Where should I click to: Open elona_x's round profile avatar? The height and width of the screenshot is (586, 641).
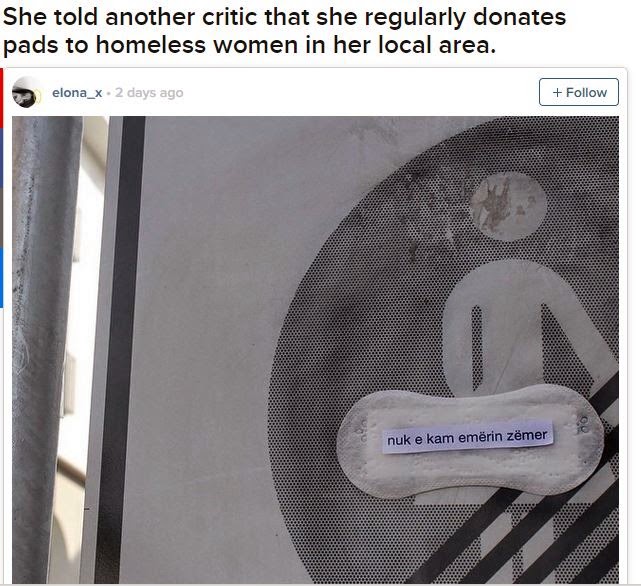[26, 92]
